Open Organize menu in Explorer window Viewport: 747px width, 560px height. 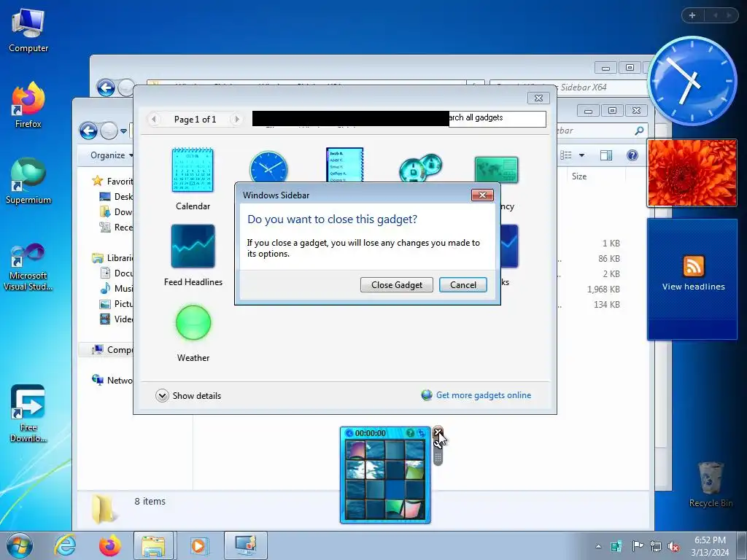(x=112, y=155)
